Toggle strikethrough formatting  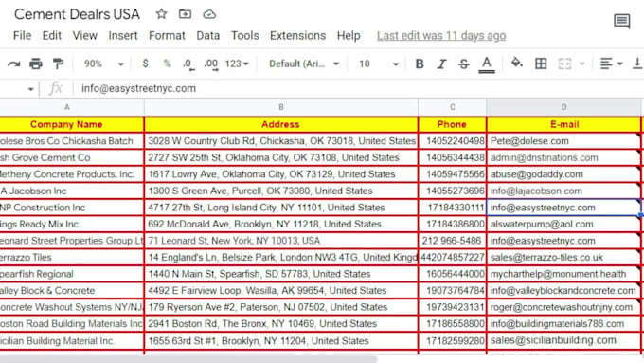pyautogui.click(x=464, y=64)
